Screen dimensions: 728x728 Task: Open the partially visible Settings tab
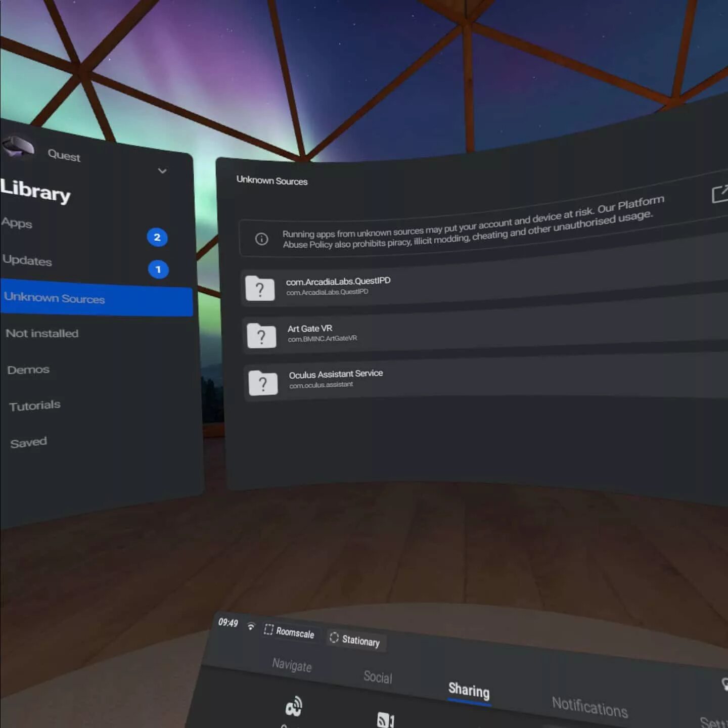pos(714,722)
